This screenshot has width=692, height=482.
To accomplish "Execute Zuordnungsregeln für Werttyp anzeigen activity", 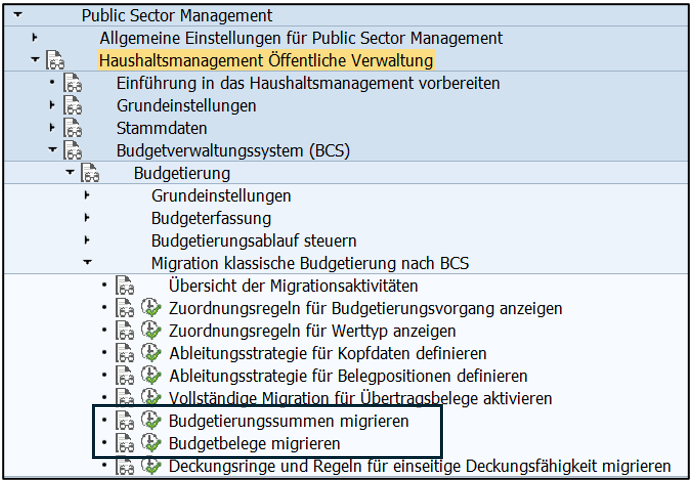I will tap(152, 330).
